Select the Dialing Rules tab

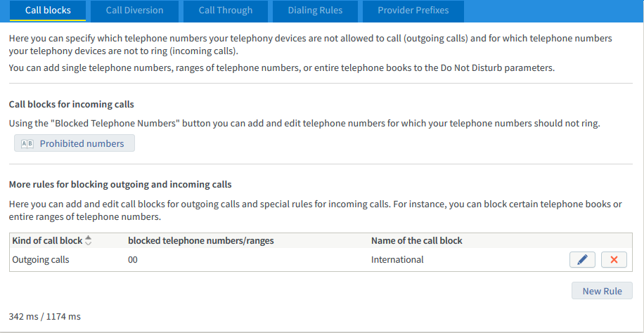(316, 11)
